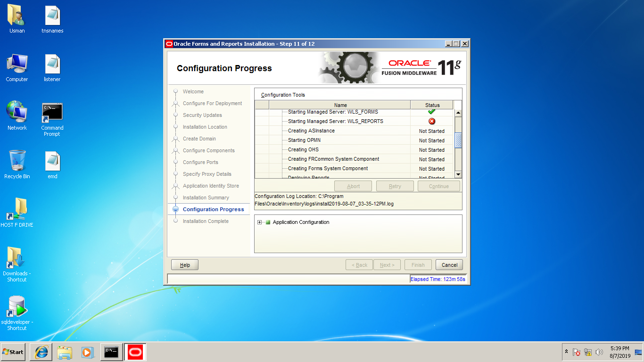The height and width of the screenshot is (362, 644).
Task: Open the Recycle Bin
Action: tap(17, 161)
